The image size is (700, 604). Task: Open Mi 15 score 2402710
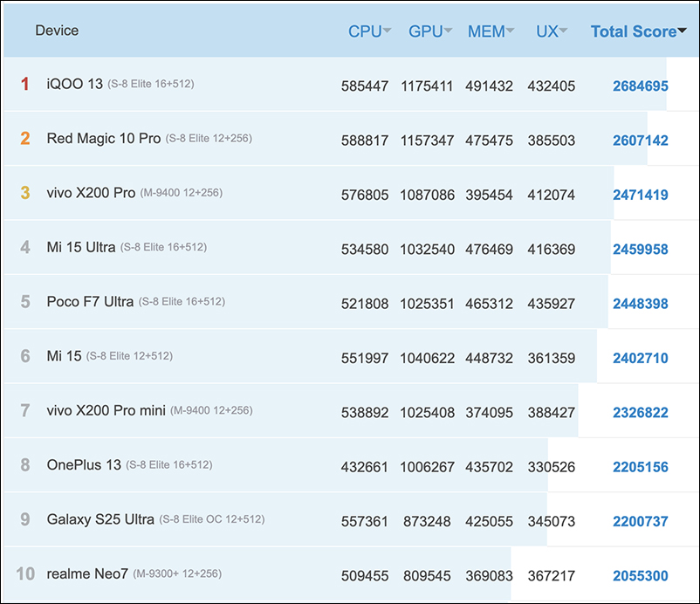(640, 358)
